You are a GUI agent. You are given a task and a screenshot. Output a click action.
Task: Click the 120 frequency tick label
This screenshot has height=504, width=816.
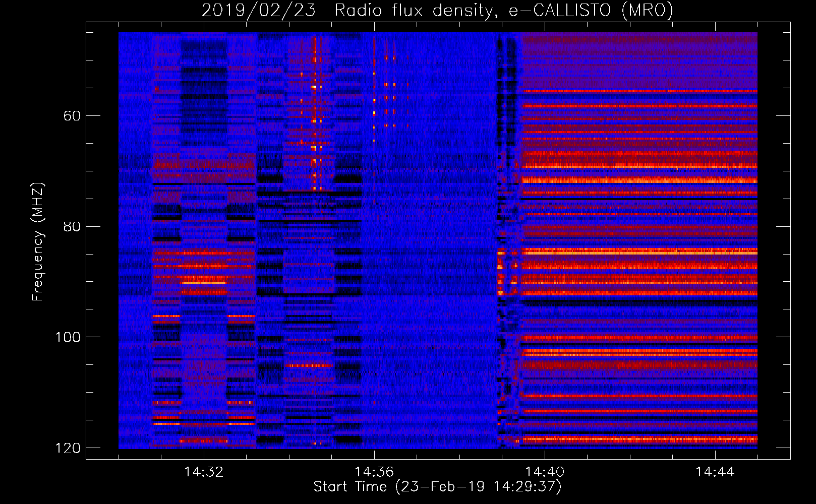[x=68, y=448]
